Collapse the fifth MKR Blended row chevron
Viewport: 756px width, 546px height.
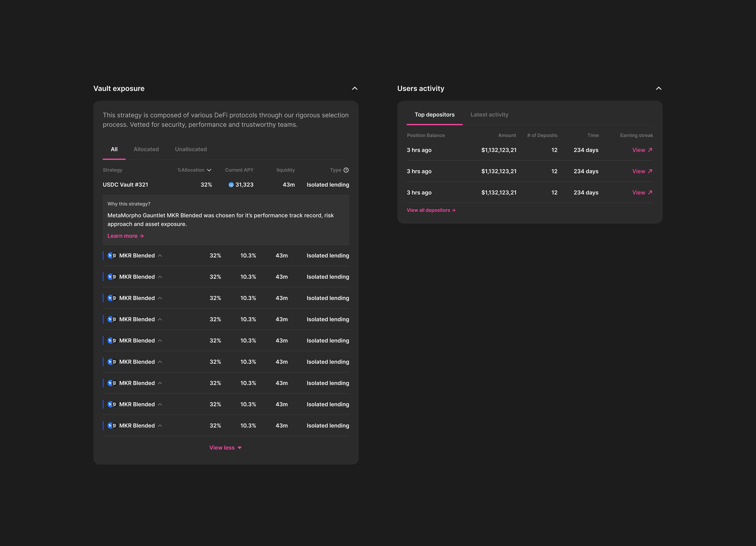point(160,341)
